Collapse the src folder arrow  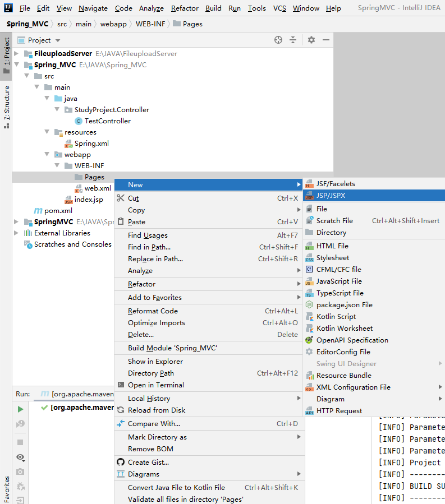click(x=27, y=76)
